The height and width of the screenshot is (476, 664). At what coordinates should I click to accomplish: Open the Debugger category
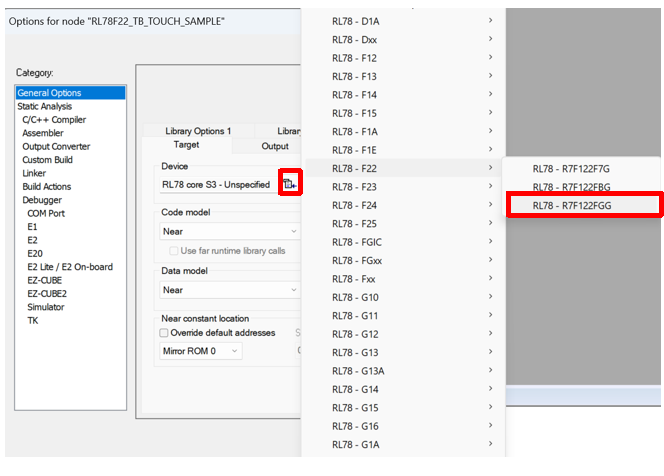(44, 200)
